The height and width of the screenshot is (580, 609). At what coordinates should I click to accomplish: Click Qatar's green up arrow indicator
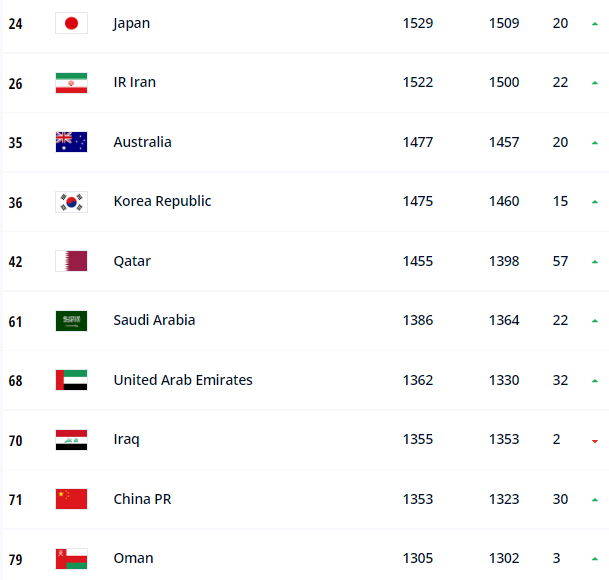(x=595, y=262)
